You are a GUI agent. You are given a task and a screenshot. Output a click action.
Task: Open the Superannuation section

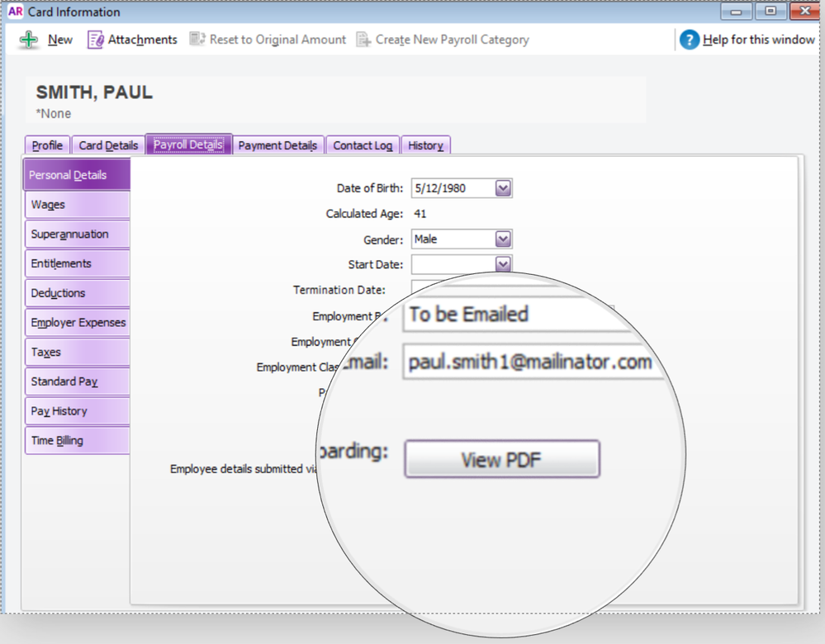tap(77, 234)
